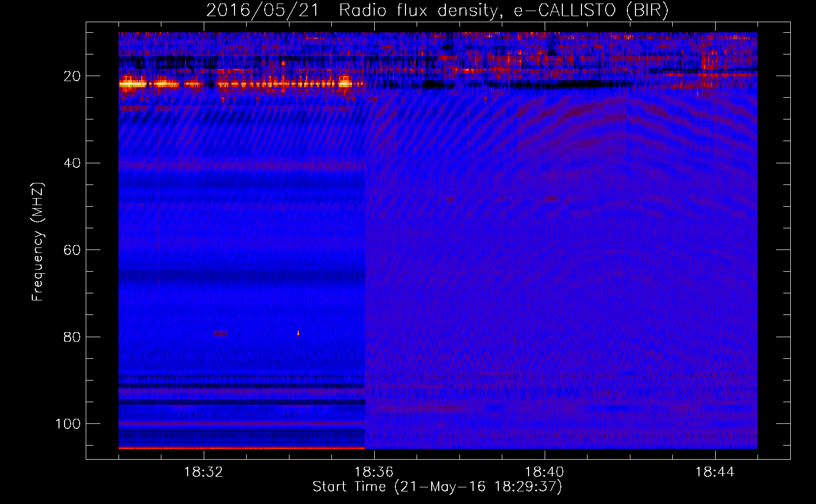
Task: Click the small orange spot near 80 MHz
Action: coord(298,333)
